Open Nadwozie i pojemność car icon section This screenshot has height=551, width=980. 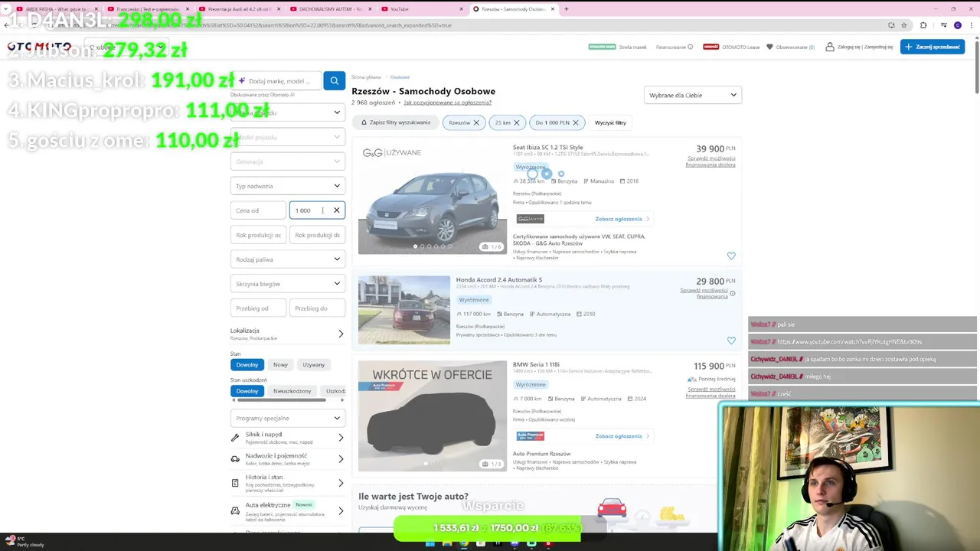(x=287, y=459)
